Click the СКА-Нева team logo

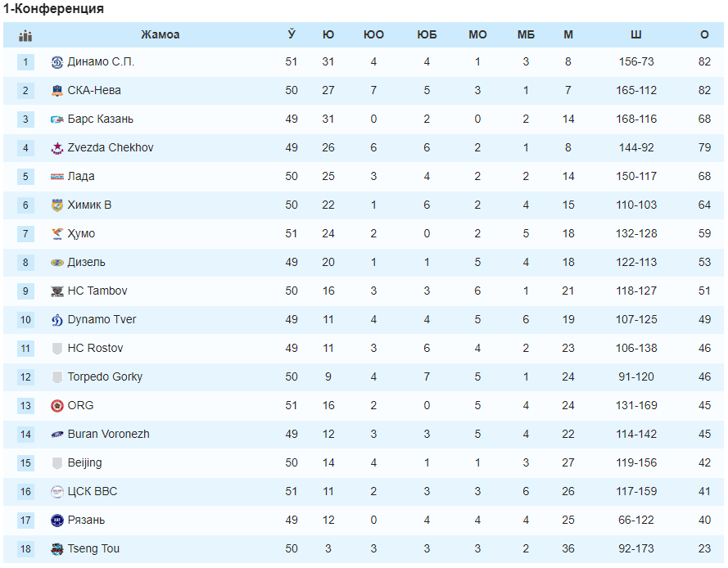point(57,91)
